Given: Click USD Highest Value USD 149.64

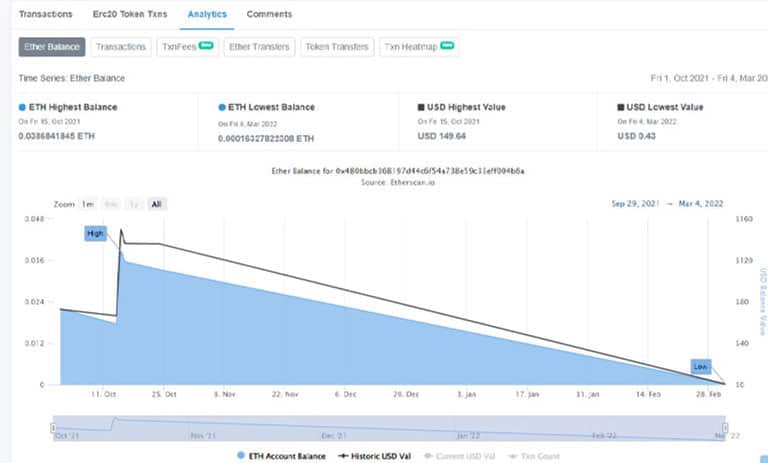Looking at the screenshot, I should click(x=442, y=136).
